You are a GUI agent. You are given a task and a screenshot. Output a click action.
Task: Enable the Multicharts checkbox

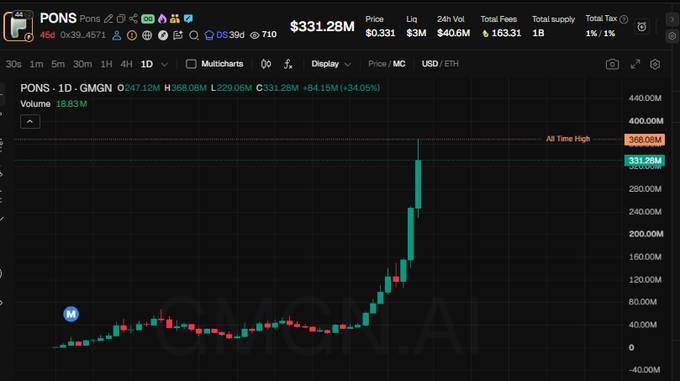191,64
